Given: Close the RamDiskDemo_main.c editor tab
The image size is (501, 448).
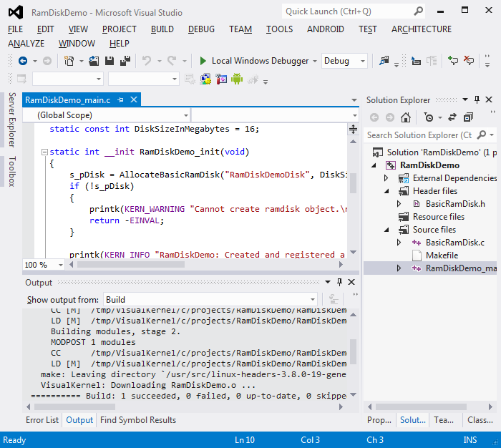Looking at the screenshot, I should pyautogui.click(x=134, y=99).
